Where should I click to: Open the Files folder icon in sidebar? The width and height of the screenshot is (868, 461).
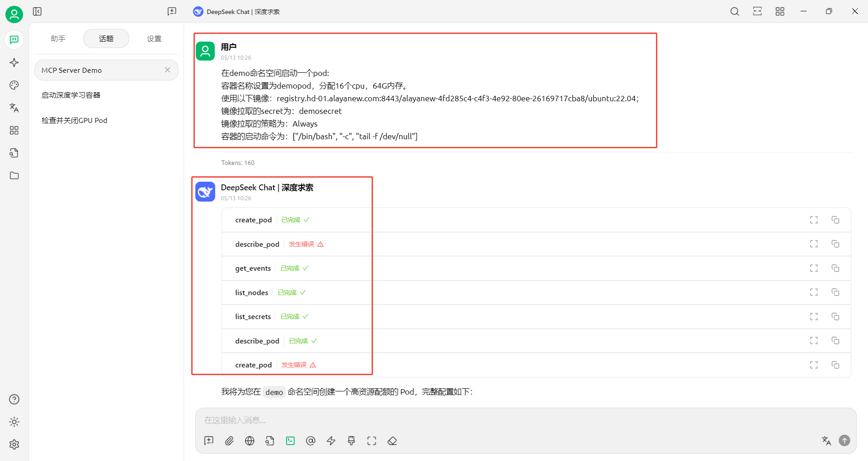[x=14, y=175]
